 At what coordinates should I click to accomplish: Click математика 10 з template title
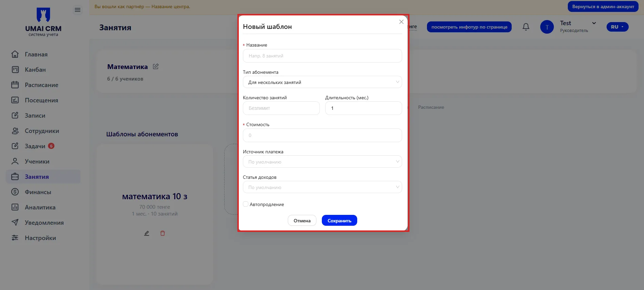tap(155, 197)
